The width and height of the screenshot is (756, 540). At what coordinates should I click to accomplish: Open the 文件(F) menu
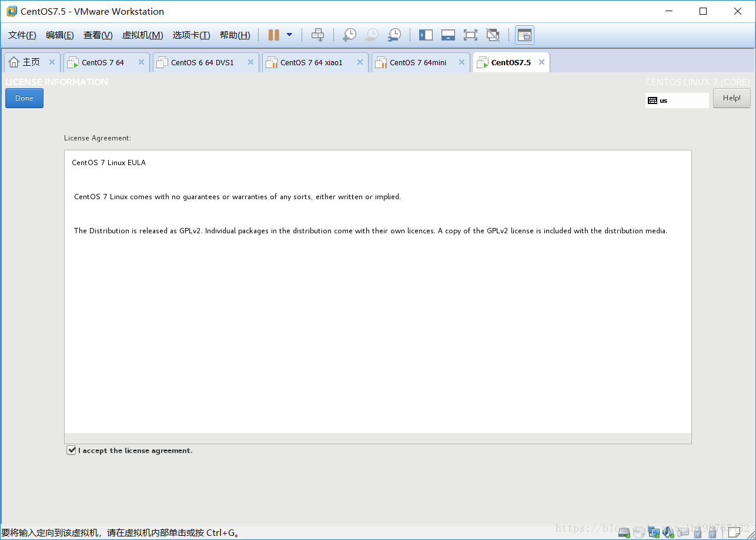click(22, 35)
